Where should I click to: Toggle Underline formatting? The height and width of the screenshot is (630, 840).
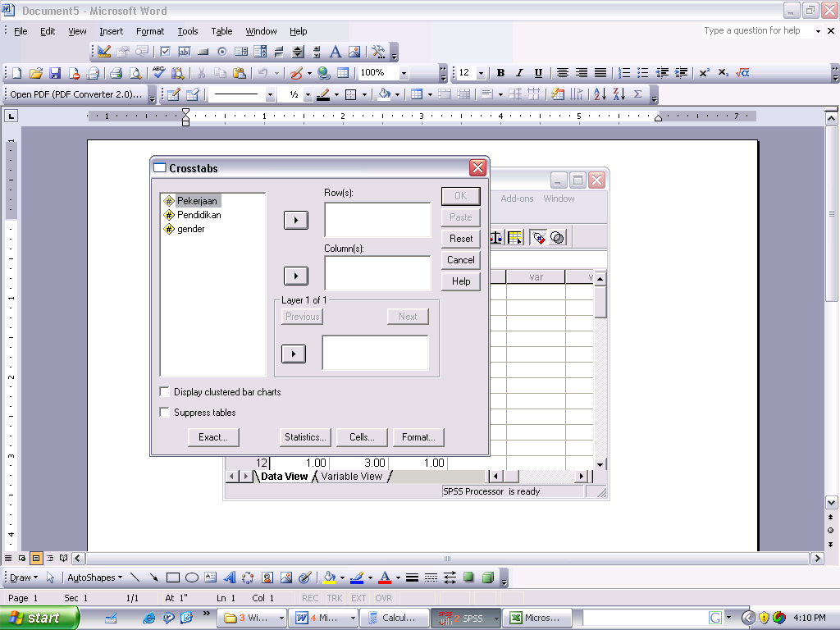pyautogui.click(x=538, y=73)
